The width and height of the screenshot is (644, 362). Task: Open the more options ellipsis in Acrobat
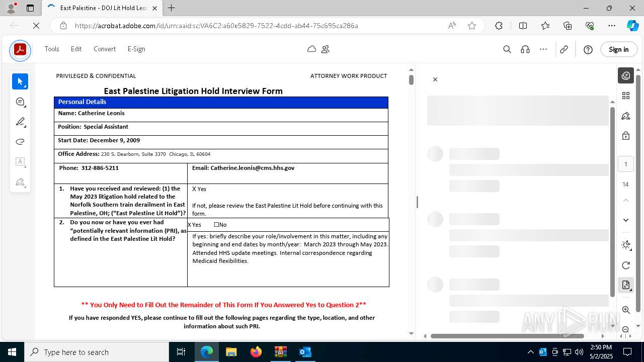click(543, 49)
